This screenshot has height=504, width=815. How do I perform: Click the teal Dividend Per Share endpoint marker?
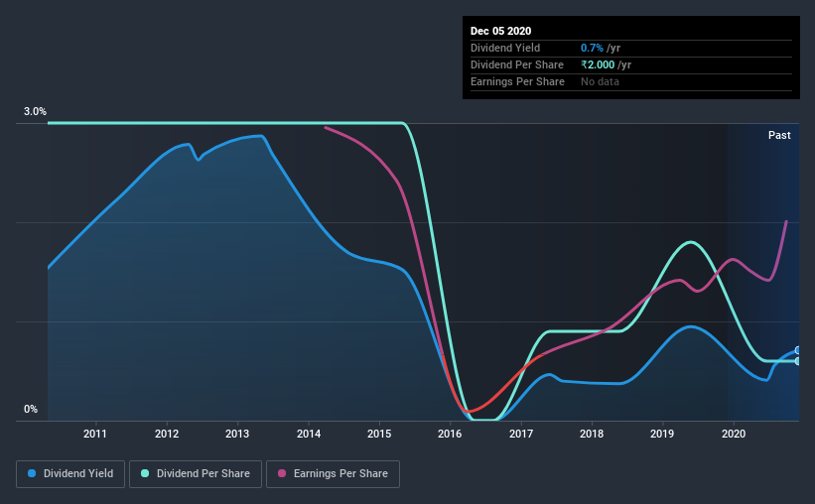pyautogui.click(x=798, y=360)
